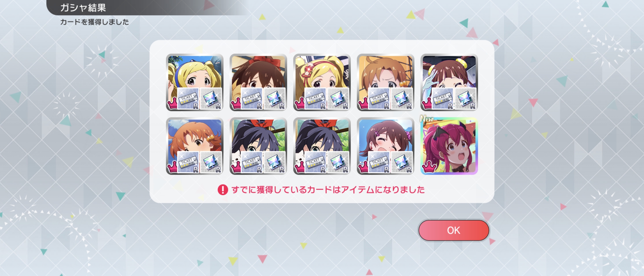
Task: Click the OK button
Action: click(x=454, y=230)
